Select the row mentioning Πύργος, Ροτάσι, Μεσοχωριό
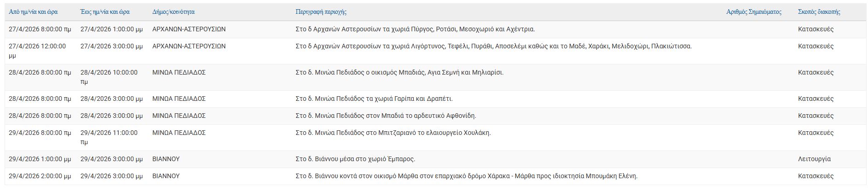 [415, 29]
